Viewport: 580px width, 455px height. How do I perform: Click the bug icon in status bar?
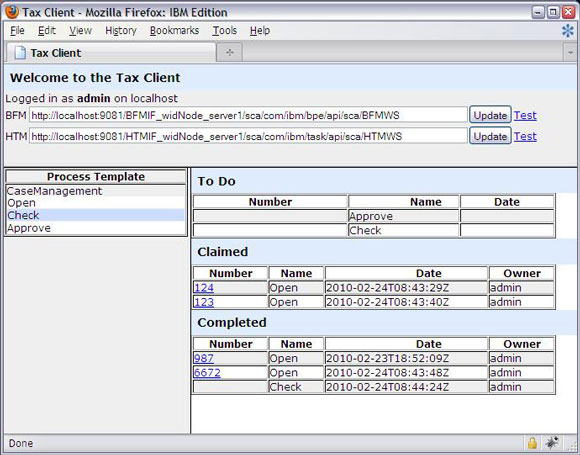tap(552, 442)
